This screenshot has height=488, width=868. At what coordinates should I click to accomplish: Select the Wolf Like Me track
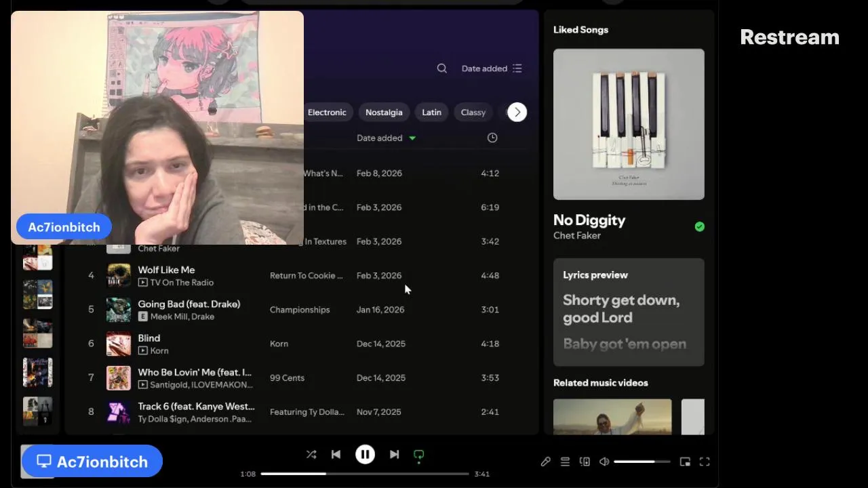pos(166,270)
